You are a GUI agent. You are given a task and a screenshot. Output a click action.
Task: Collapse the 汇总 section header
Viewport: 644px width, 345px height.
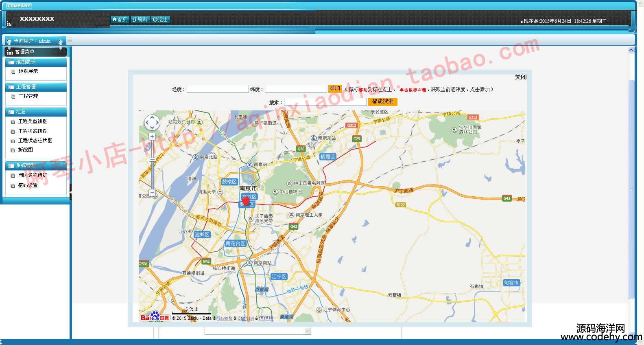(36, 112)
